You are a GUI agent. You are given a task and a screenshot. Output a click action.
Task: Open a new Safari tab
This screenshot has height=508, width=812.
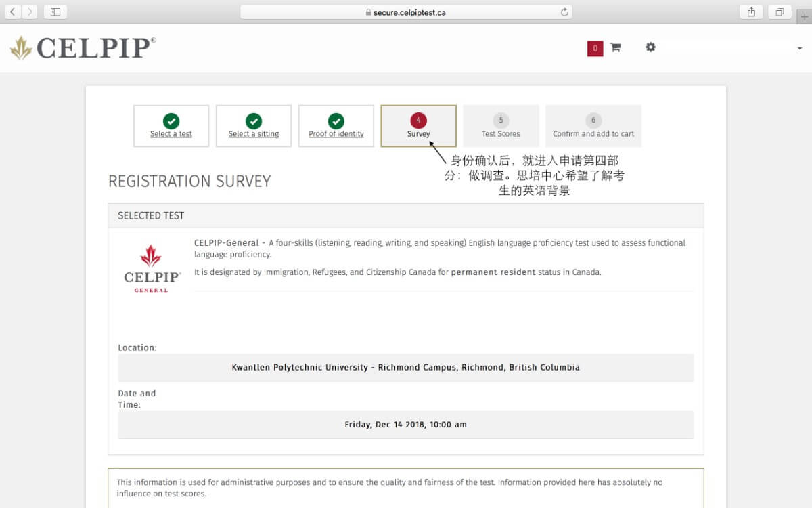click(x=804, y=17)
